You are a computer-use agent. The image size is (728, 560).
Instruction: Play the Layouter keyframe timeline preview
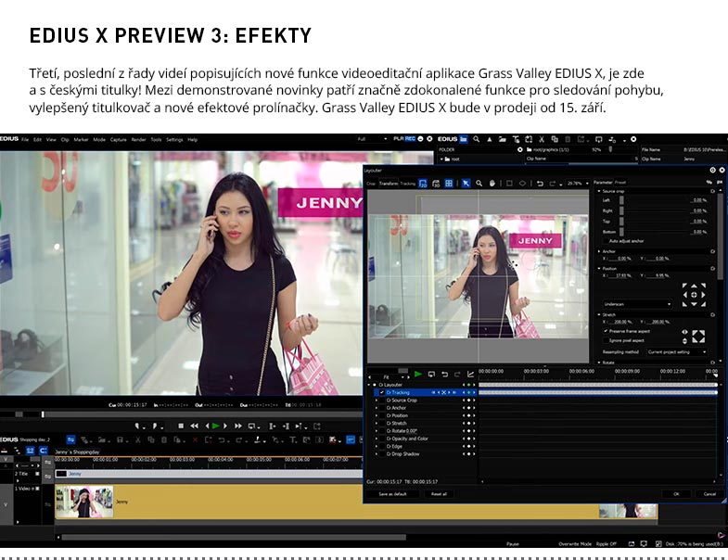[418, 375]
